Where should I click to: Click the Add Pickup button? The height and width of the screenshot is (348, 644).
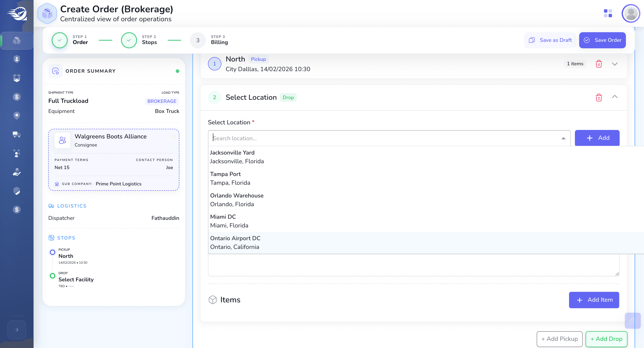(559, 339)
